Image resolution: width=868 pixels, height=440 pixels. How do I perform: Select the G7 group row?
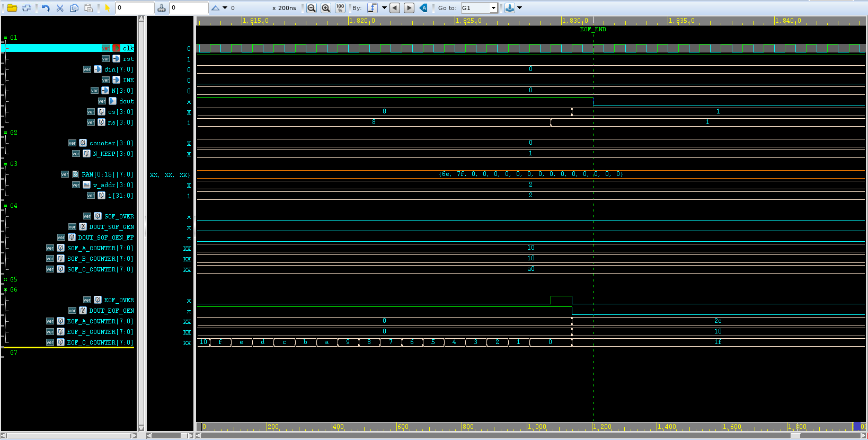point(14,353)
